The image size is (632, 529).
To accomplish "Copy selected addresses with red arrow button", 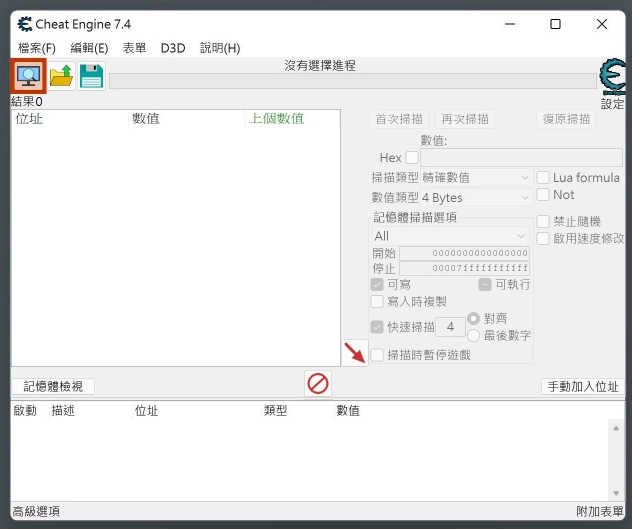I will (355, 353).
